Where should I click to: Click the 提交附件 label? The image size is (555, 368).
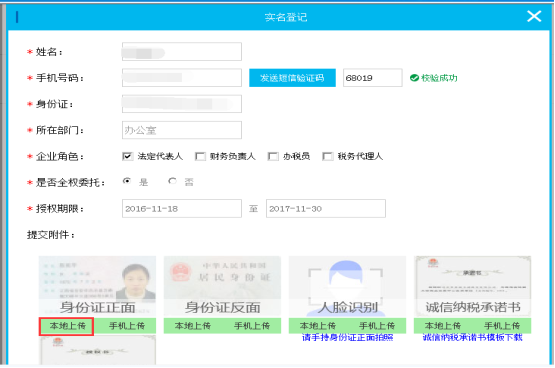[51, 235]
